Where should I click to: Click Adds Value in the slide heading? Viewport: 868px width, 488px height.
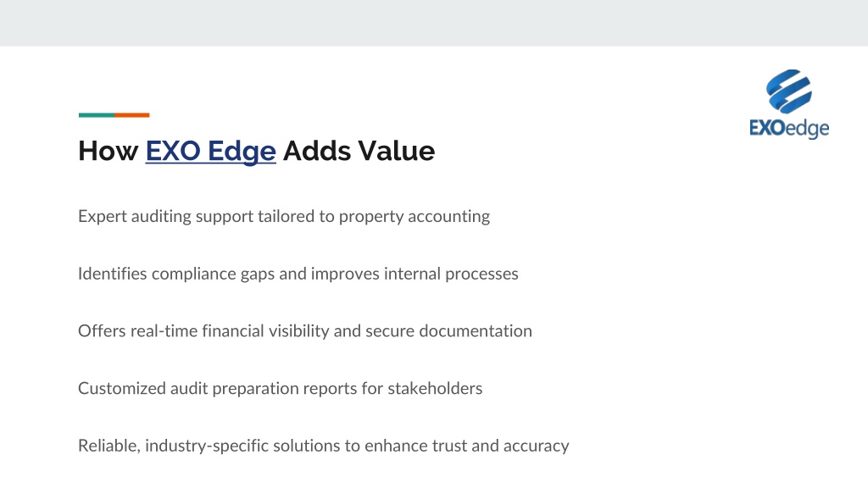pos(359,151)
